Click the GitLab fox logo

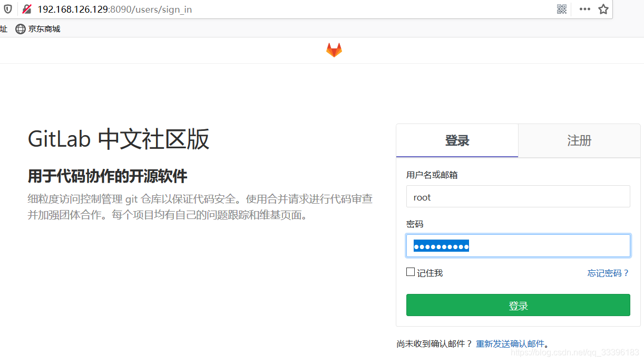334,50
